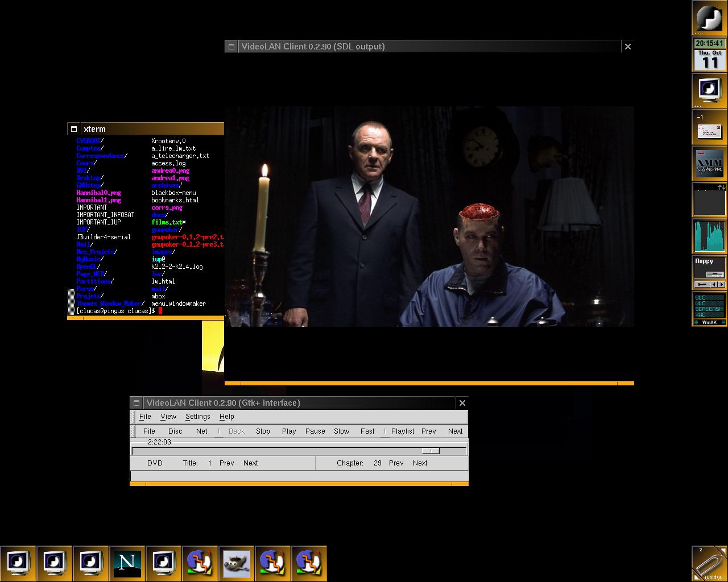The height and width of the screenshot is (582, 728).
Task: Click the teal system load graph tile
Action: coord(709,236)
